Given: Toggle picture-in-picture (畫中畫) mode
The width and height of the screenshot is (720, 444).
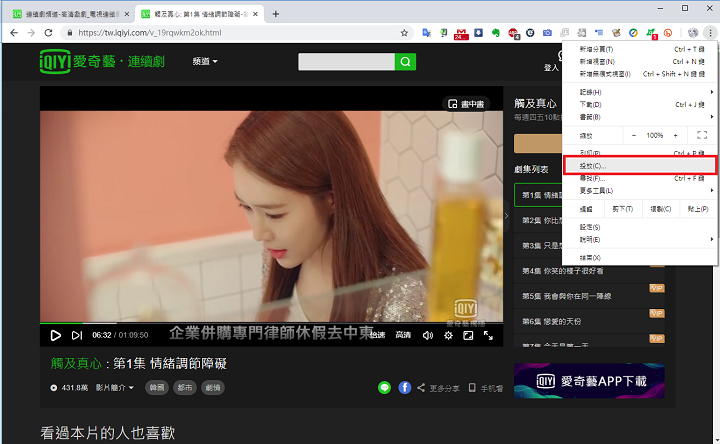Looking at the screenshot, I should 465,103.
